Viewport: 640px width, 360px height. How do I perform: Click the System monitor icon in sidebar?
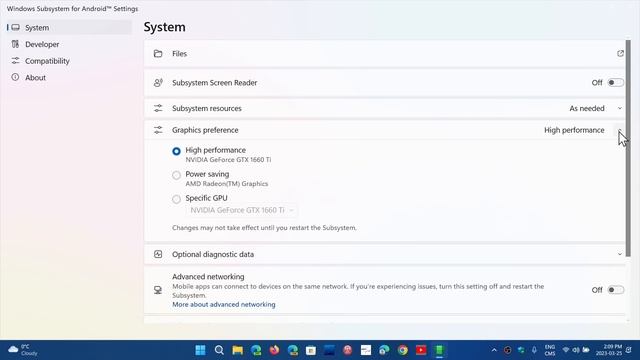click(x=16, y=27)
